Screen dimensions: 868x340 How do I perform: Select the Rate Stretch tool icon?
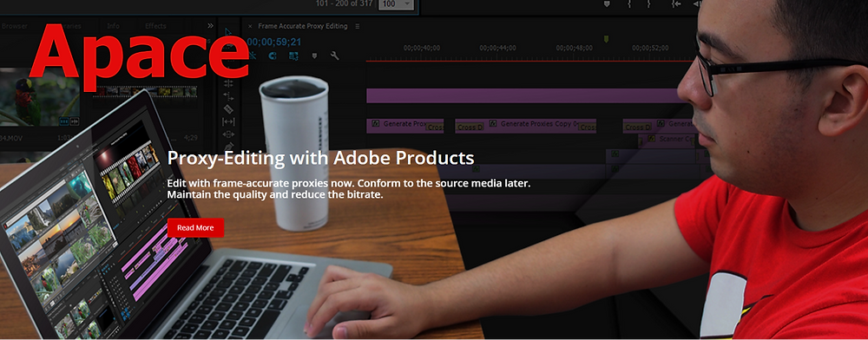pyautogui.click(x=228, y=95)
